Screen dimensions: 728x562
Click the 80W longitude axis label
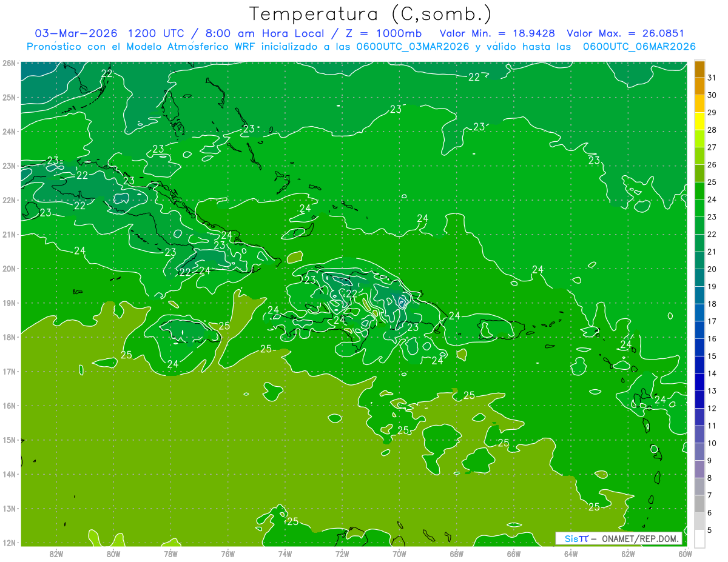(113, 553)
